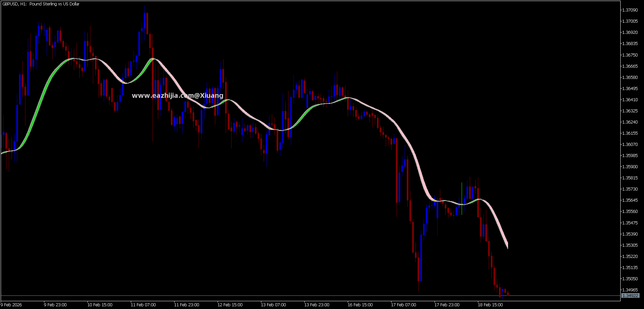The image size is (644, 309).
Task: Click the 11 Feb 23:00 time label
Action: click(x=187, y=305)
